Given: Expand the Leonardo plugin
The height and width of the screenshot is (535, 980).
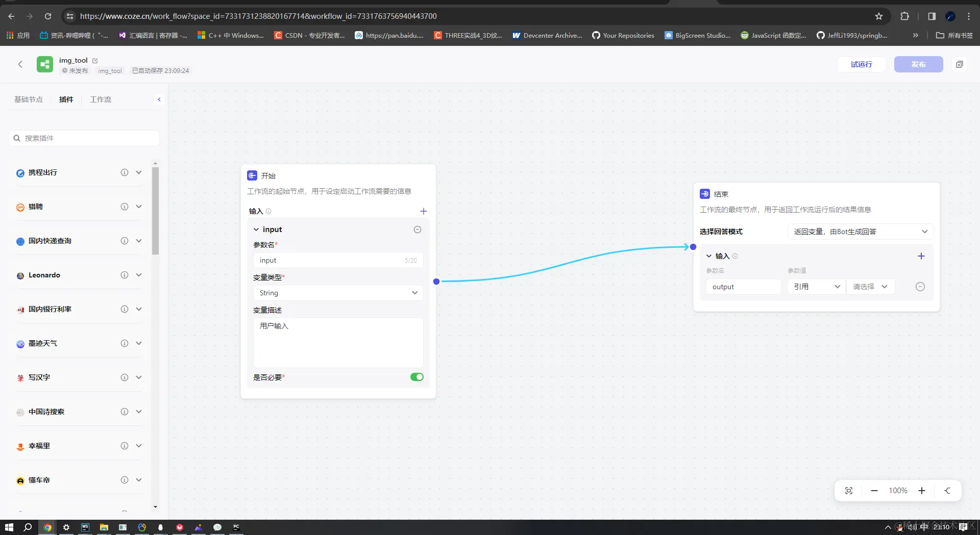Looking at the screenshot, I should click(139, 275).
